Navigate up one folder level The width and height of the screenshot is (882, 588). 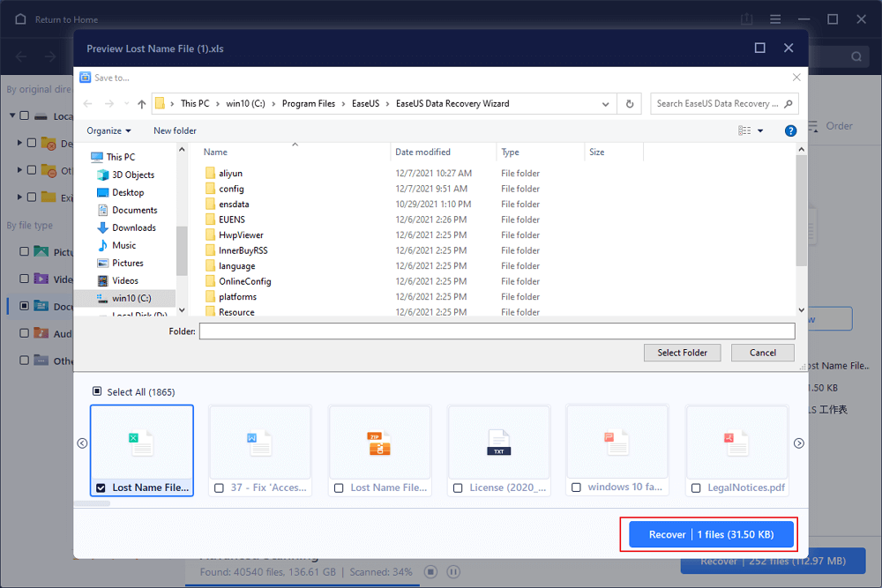(141, 103)
